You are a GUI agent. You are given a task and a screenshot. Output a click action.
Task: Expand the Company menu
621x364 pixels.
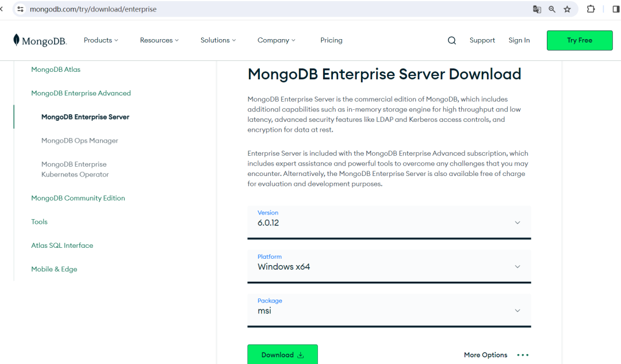[277, 40]
